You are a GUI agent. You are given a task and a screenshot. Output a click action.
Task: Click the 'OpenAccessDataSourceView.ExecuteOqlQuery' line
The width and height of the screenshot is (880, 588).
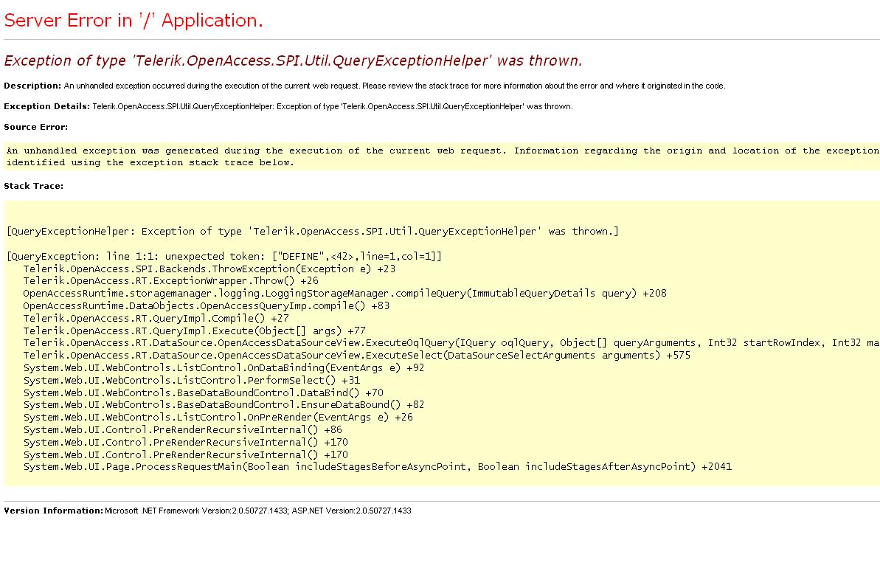(x=451, y=343)
